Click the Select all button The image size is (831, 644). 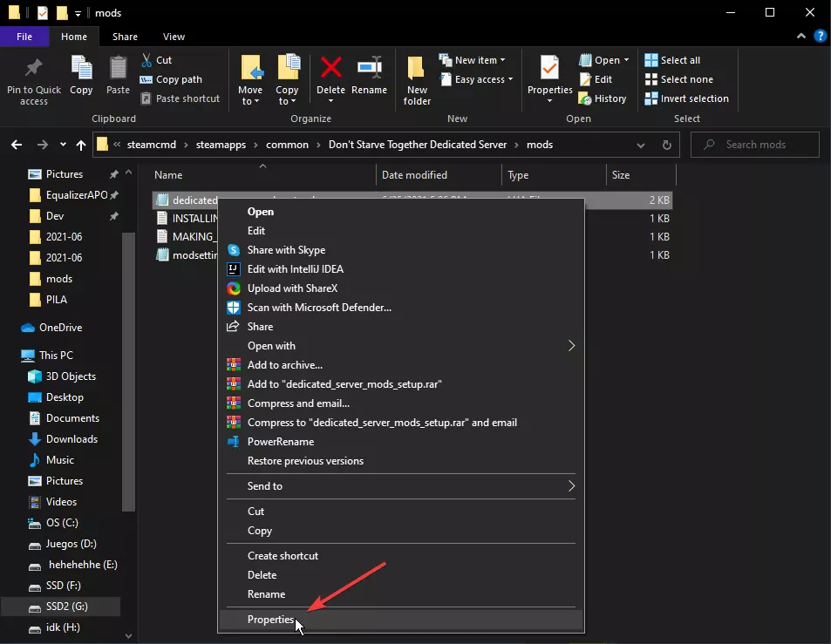click(x=673, y=60)
